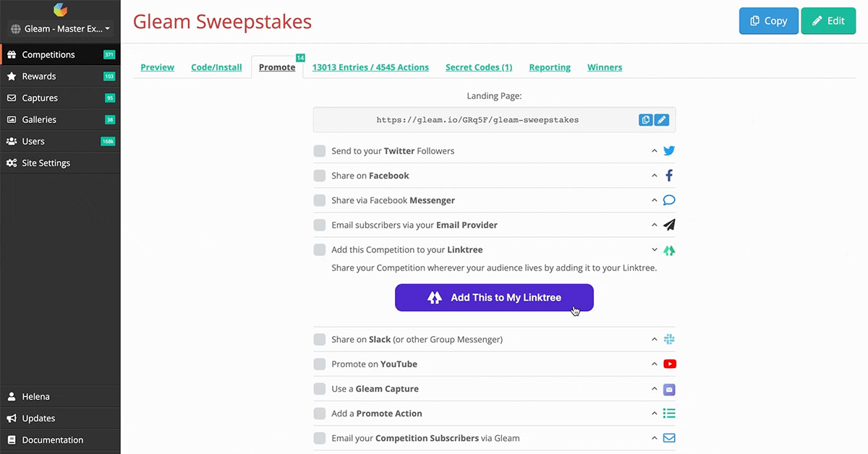
Task: Open the Gleam - Master site dropdown
Action: coord(61,29)
